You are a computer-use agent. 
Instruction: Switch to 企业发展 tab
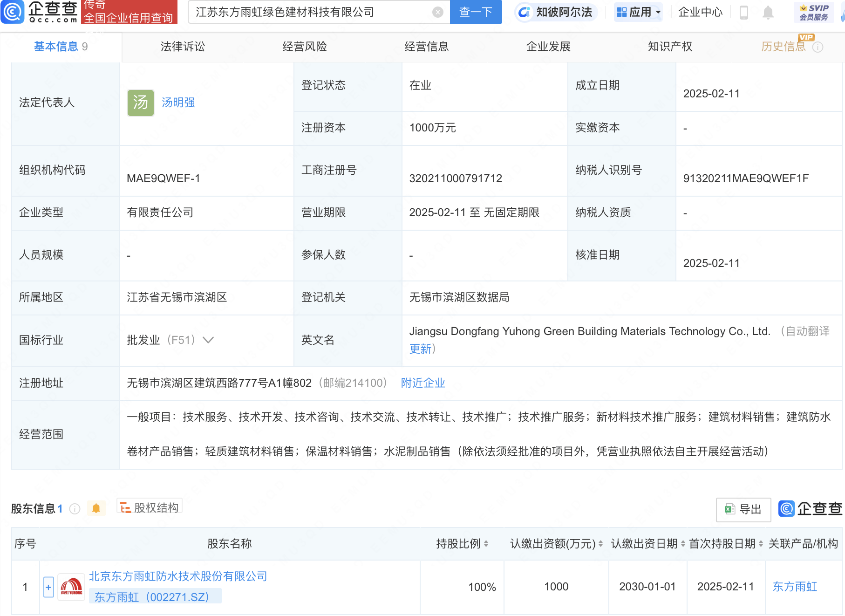548,47
